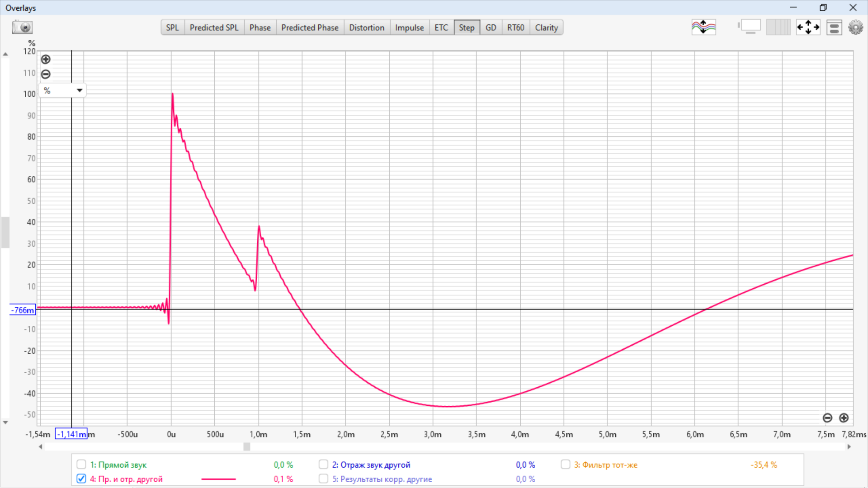Click the camera capture screenshot icon
868x488 pixels.
(22, 28)
